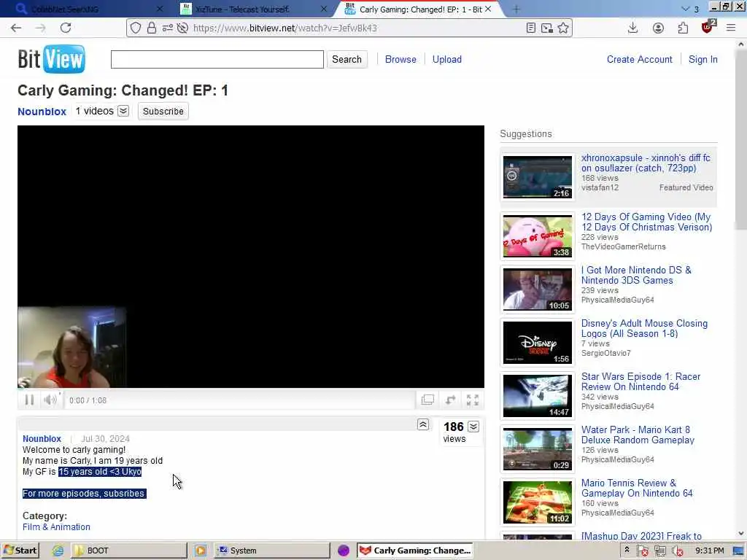The height and width of the screenshot is (560, 747).
Task: List all tabs dropdown arrow
Action: pos(686,9)
